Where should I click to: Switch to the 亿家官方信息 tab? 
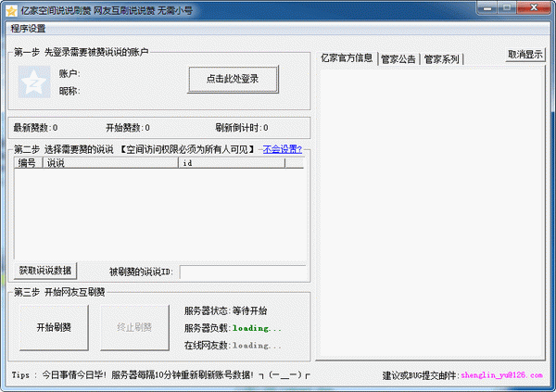[x=347, y=58]
